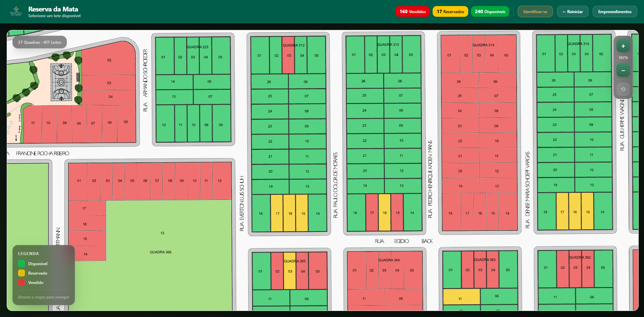644x317 pixels.
Task: Select reserved lot 16 in Quadra 312
Action: (290, 213)
